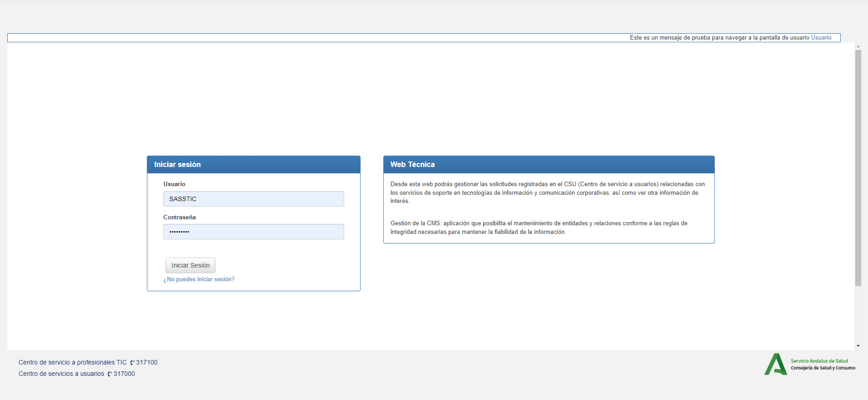Click the Consejería de Salud y Consumo text
868x400 pixels.
click(823, 368)
